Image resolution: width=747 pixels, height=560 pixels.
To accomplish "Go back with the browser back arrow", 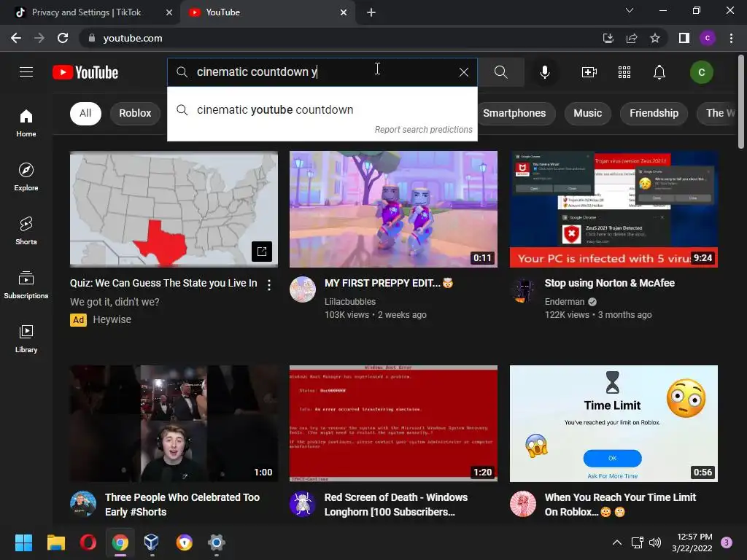I will [x=16, y=38].
